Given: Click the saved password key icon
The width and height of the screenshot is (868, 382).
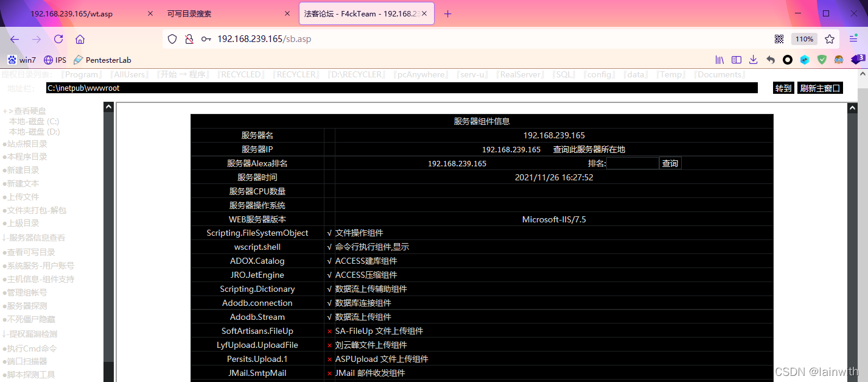Looking at the screenshot, I should coord(206,39).
